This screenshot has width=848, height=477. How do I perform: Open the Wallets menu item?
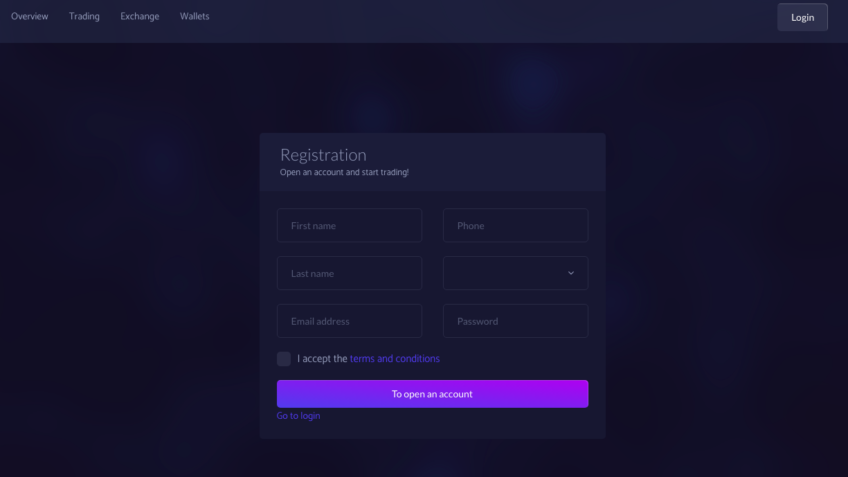coord(195,16)
